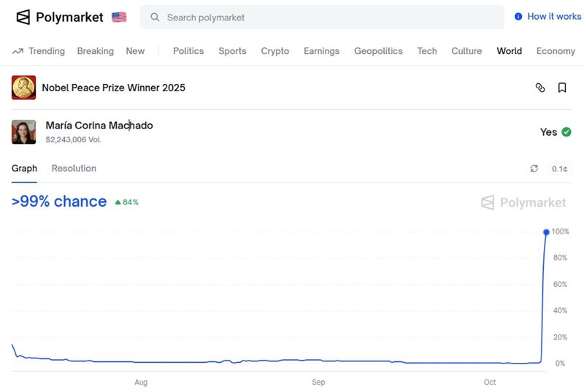Click María Corina Machado's profile photo
The image size is (584, 392).
(23, 132)
